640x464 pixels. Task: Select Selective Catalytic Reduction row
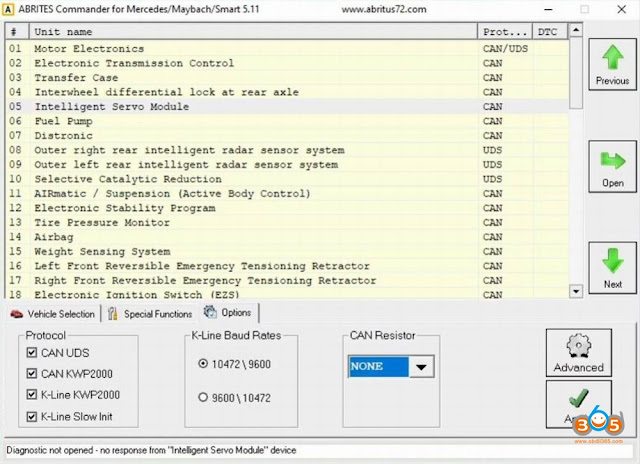tap(287, 179)
